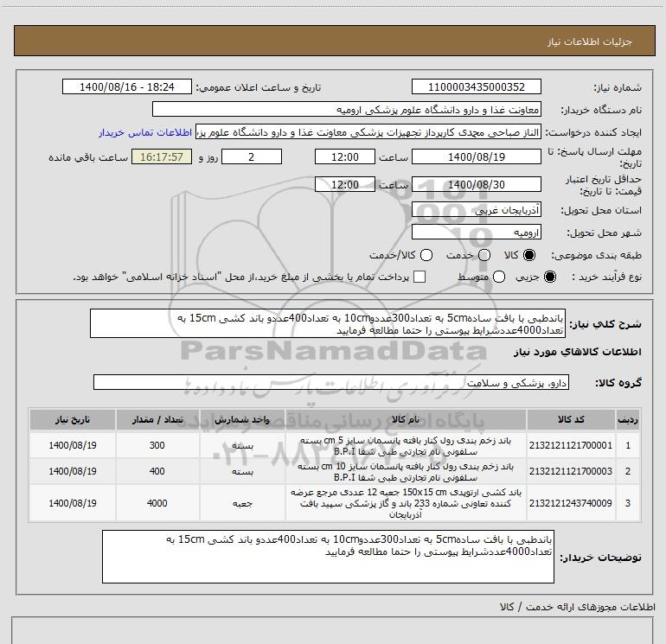Viewport: 666px width, 644px height.
Task: Click the اطلاعات کالاهای مورد نیاز heading
Action: (577, 352)
